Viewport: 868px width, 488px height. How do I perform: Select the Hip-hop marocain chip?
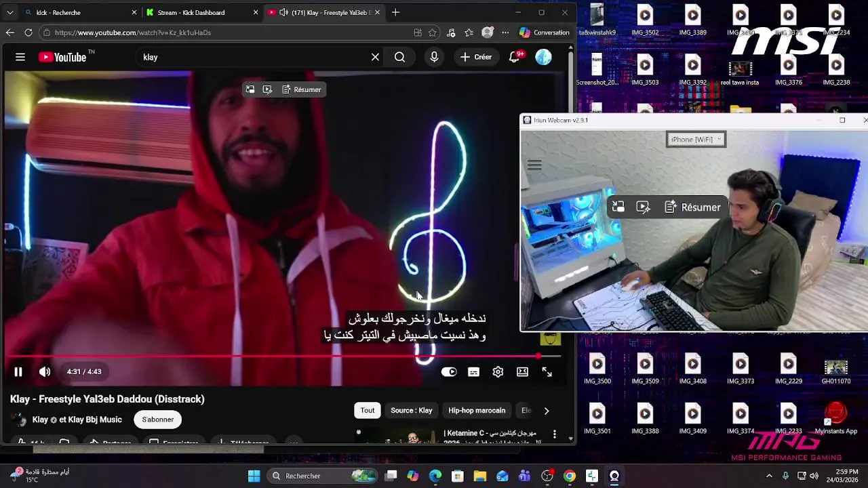[477, 410]
